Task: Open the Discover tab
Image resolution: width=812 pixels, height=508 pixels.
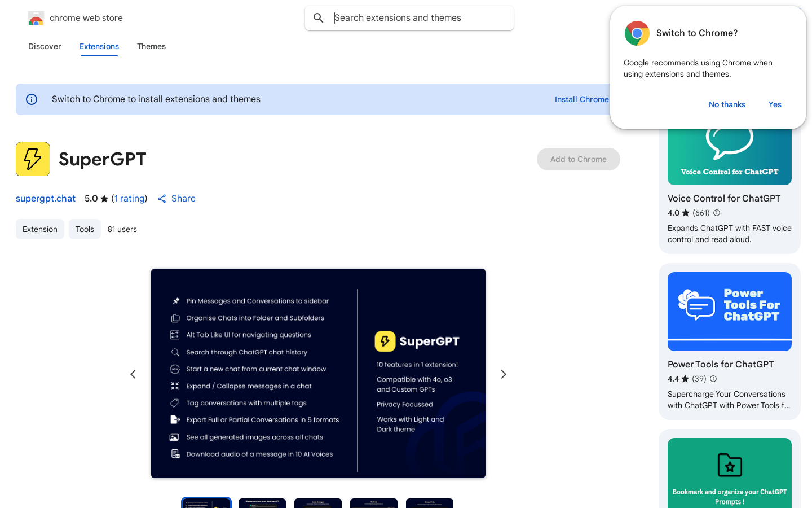Action: tap(45, 46)
